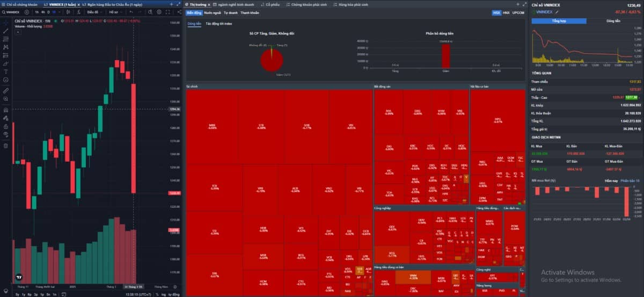644x297 pixels.
Task: Select the trend line drawing tool
Action: click(x=6, y=31)
